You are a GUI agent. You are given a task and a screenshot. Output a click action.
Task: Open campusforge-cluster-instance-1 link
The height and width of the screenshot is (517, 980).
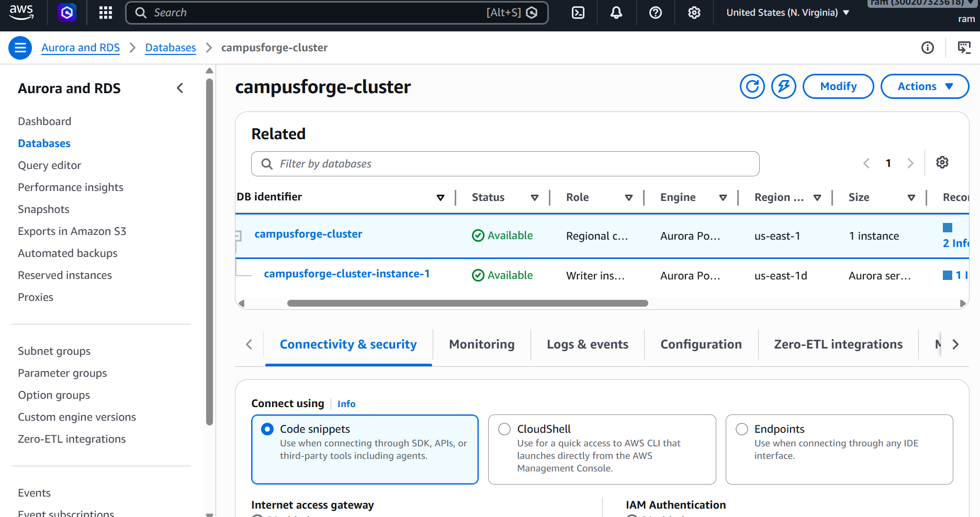coord(347,274)
